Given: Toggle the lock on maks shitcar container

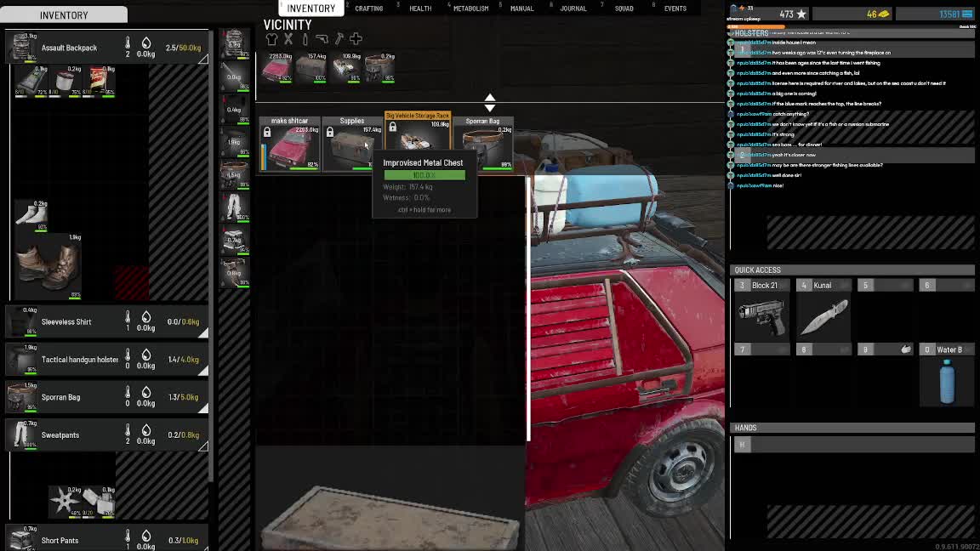Looking at the screenshot, I should pos(267,133).
